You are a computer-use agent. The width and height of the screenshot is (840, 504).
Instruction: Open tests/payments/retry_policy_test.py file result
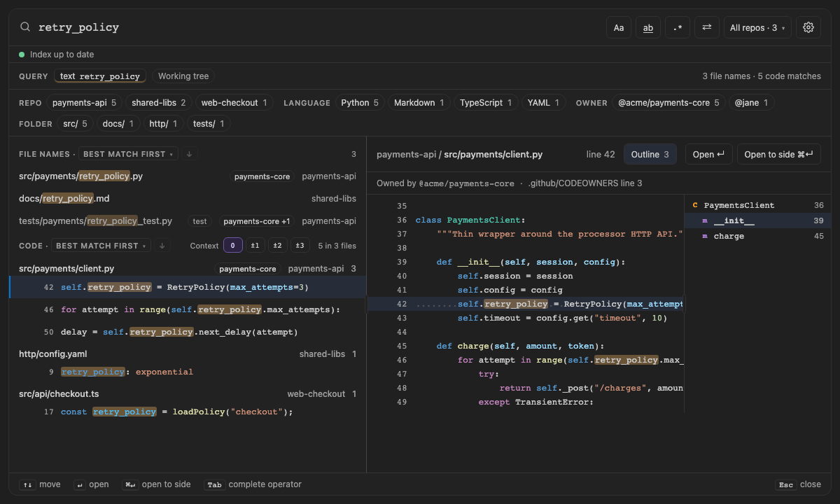[188, 221]
